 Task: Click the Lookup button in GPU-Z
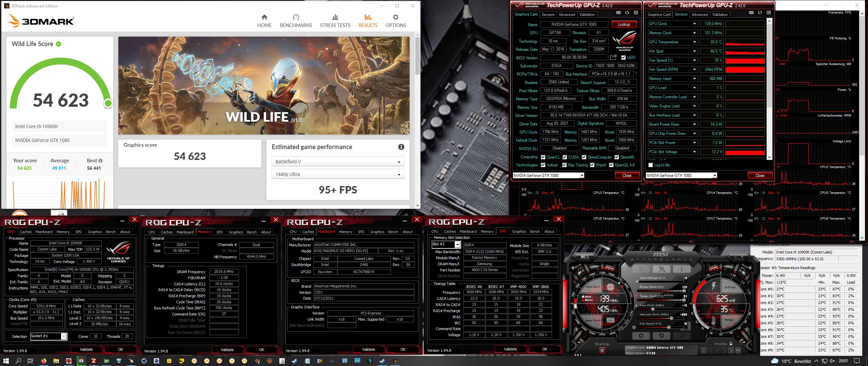point(624,24)
